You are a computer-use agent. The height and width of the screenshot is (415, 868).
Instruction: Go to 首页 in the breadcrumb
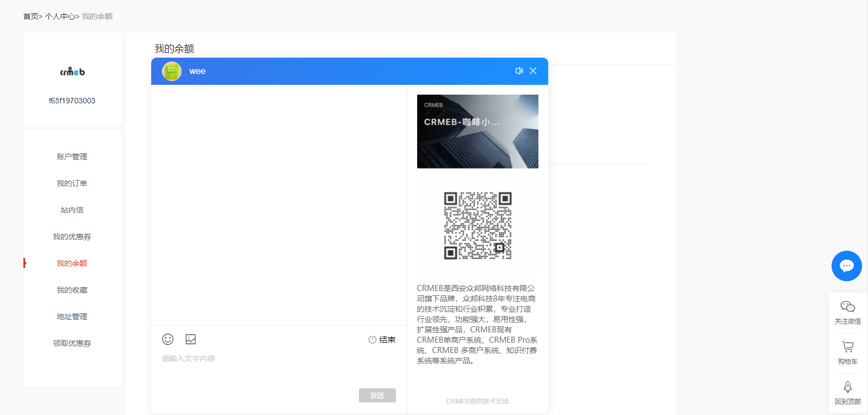(30, 16)
